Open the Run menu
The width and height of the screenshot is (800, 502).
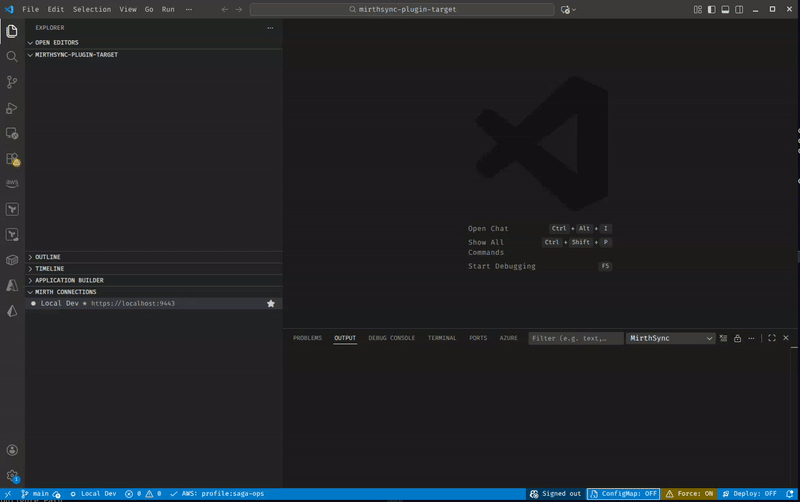[168, 9]
